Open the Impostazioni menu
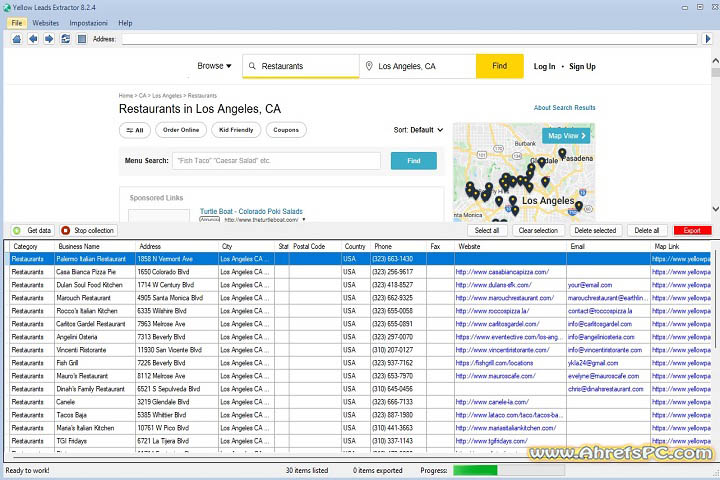 88,23
